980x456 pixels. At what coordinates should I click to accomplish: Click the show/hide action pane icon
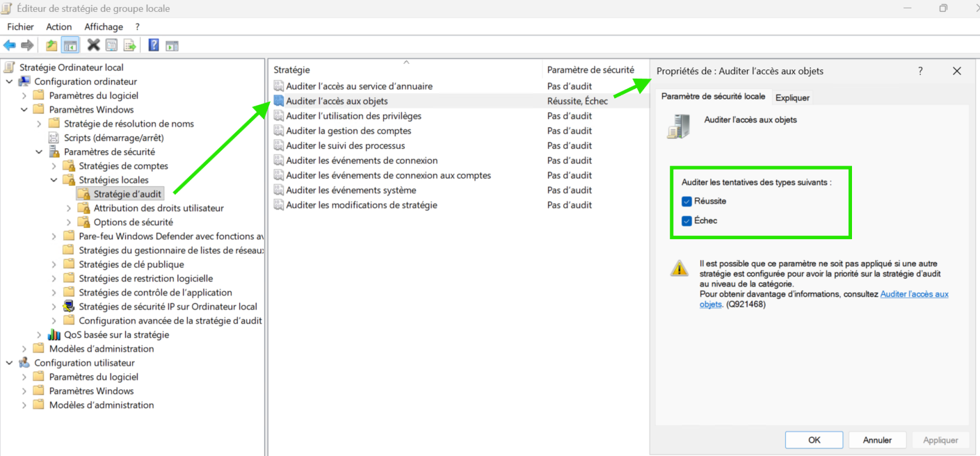[x=172, y=46]
